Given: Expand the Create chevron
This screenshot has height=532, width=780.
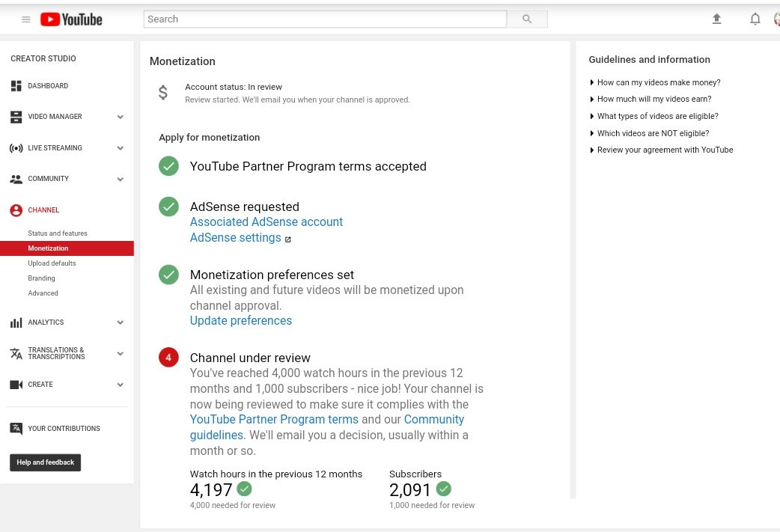Looking at the screenshot, I should [x=120, y=385].
